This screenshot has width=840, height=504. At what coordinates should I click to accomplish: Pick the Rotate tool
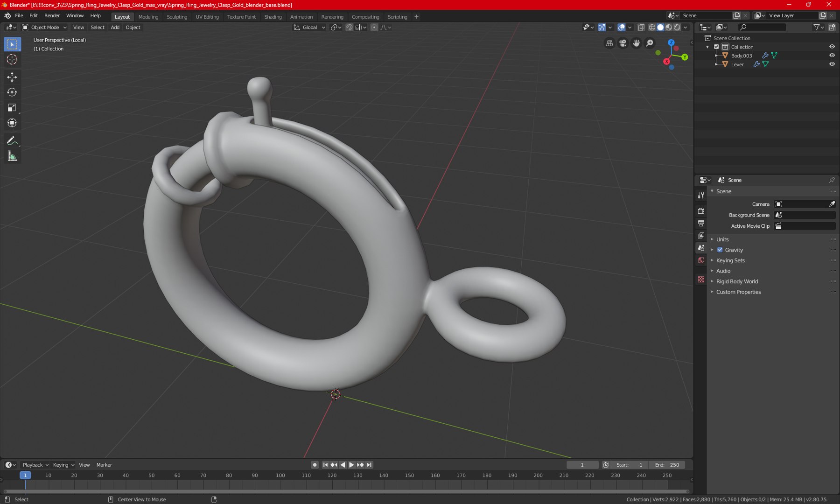coord(12,92)
